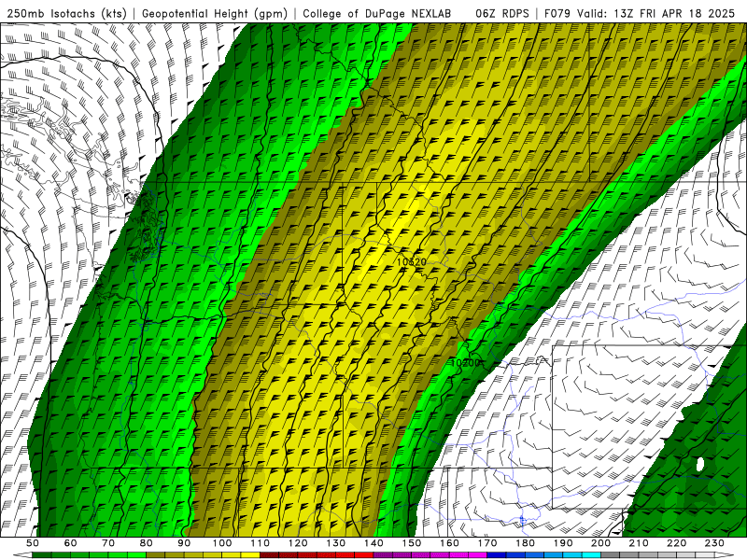Click the 200 value on the color scale

[x=600, y=543]
